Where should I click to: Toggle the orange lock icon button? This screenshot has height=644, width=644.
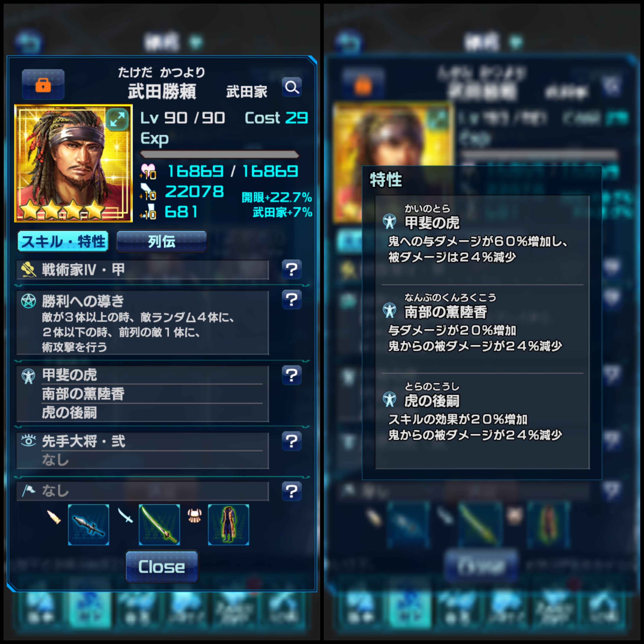click(43, 84)
